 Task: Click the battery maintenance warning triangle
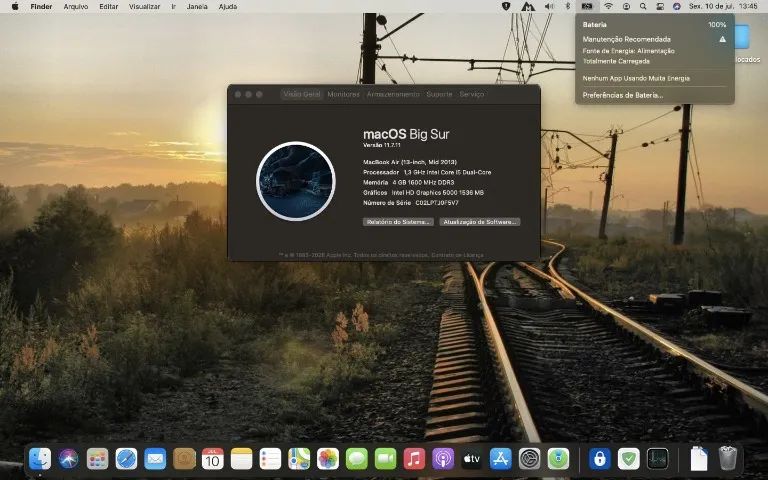pyautogui.click(x=722, y=39)
